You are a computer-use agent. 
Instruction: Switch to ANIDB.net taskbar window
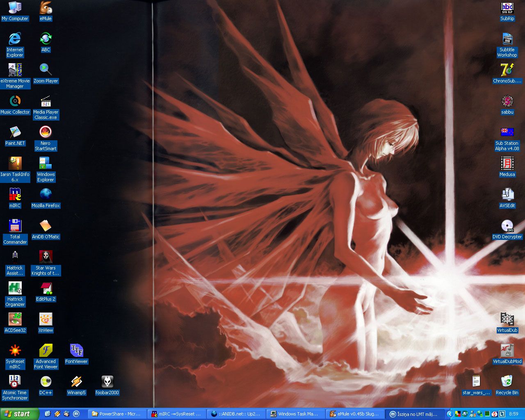[x=236, y=414]
